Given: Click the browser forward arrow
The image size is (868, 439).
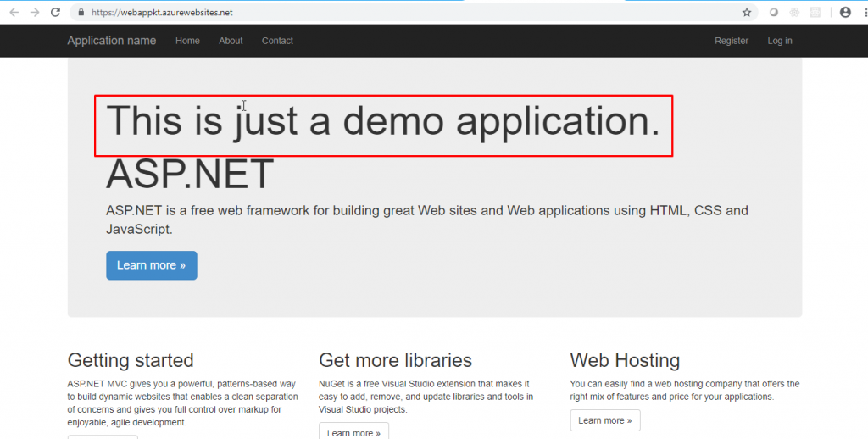Looking at the screenshot, I should tap(34, 12).
